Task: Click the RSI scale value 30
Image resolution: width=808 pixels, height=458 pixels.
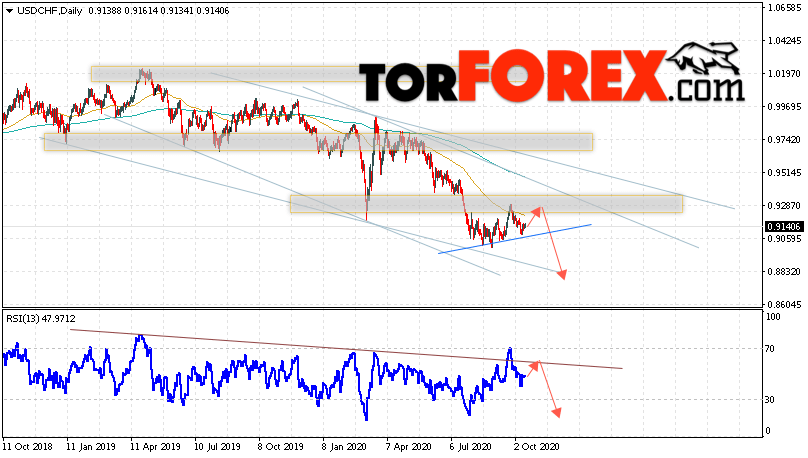Action: point(770,400)
